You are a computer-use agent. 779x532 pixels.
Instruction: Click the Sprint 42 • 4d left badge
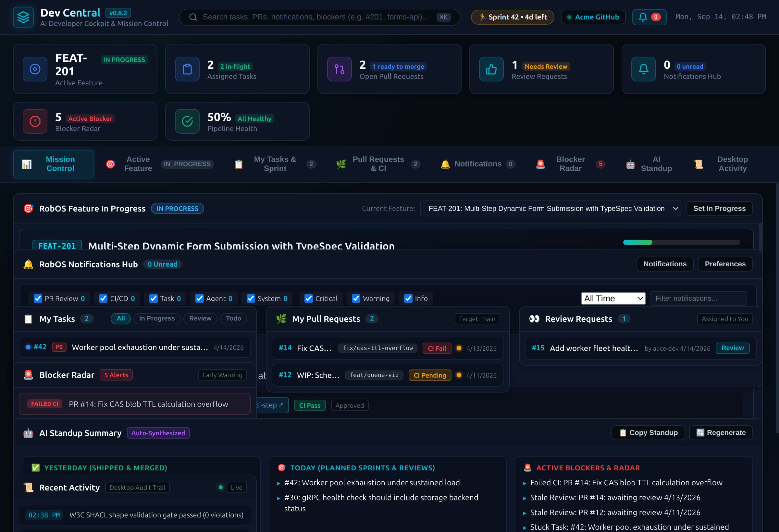pos(513,17)
